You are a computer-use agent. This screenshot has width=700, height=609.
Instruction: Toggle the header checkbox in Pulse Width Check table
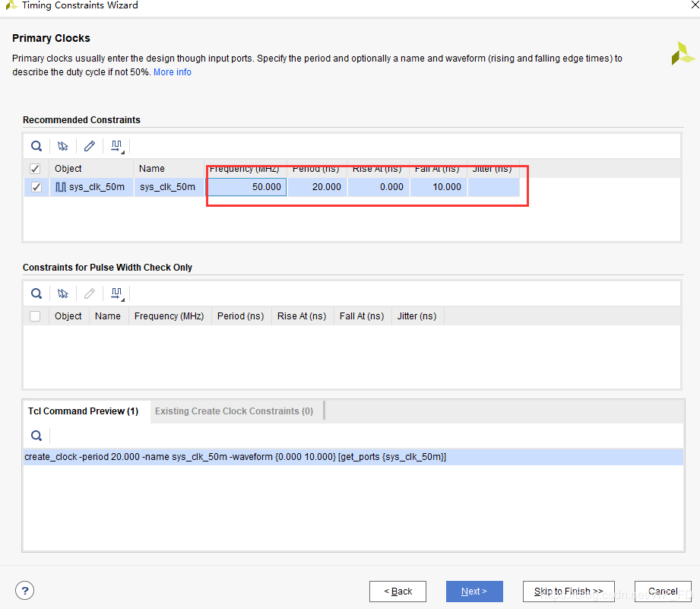(x=35, y=316)
